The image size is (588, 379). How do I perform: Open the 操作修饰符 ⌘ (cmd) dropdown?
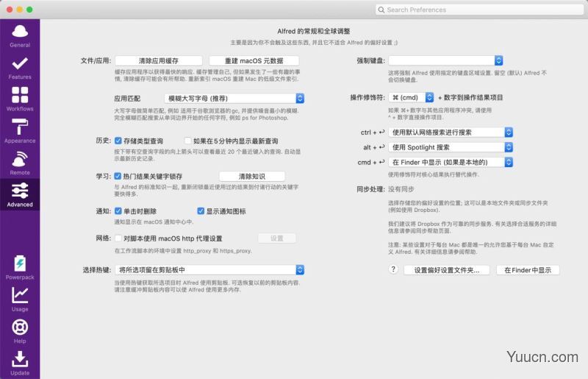coord(412,98)
